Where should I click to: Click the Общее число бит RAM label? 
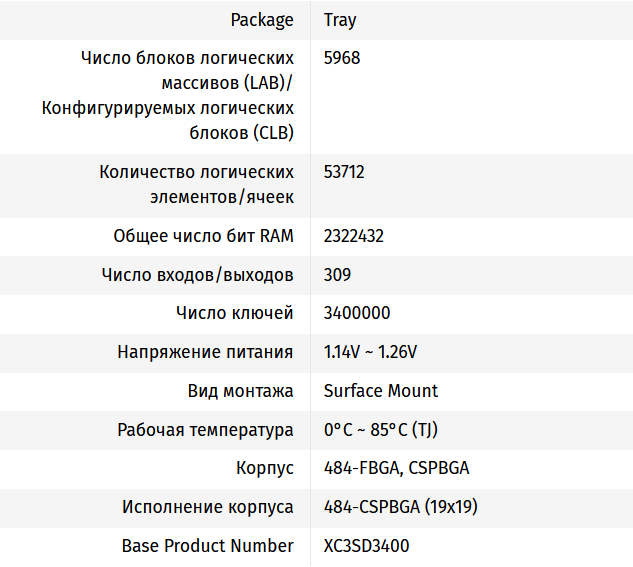click(204, 236)
